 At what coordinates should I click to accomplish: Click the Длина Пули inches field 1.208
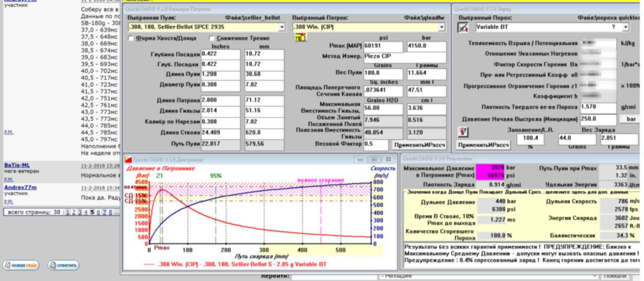pos(220,74)
